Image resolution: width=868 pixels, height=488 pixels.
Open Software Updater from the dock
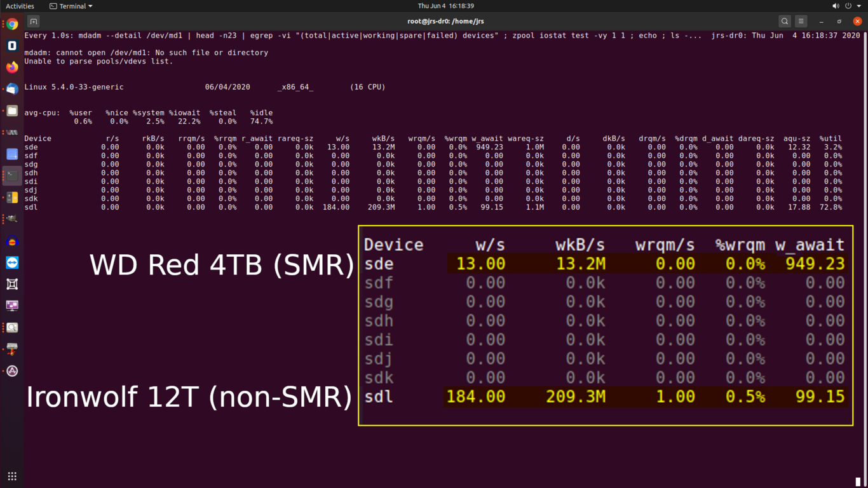[12, 370]
